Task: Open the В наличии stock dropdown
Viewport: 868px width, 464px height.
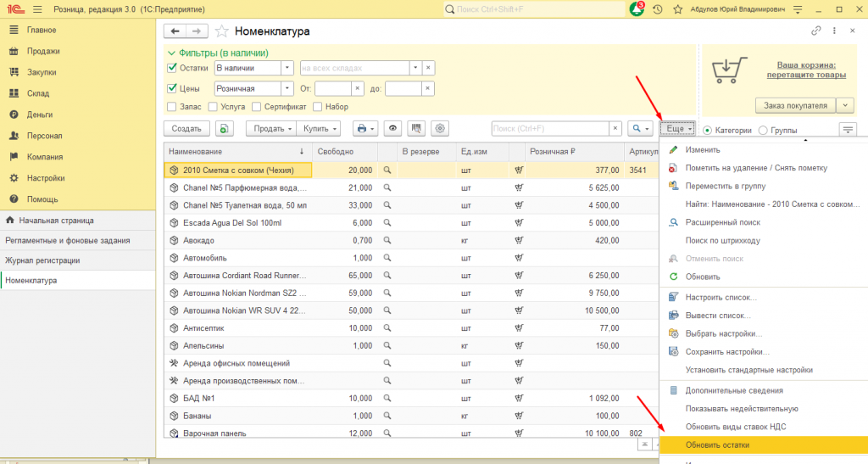Action: (x=287, y=68)
